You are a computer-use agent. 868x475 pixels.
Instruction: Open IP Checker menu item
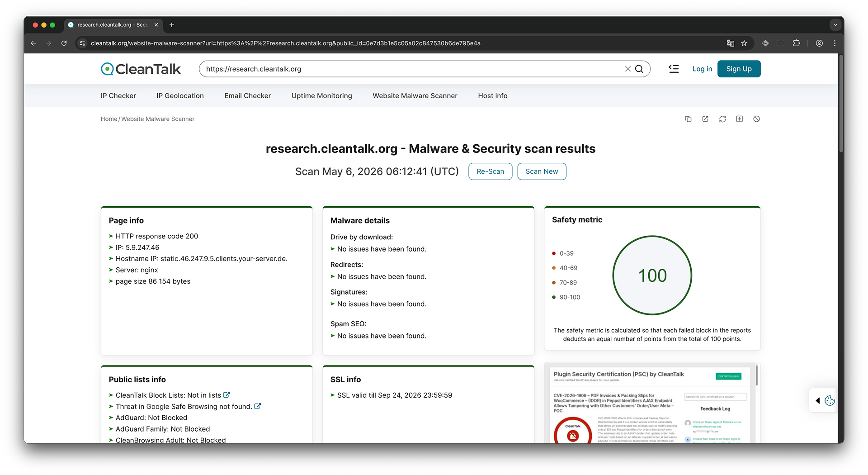click(118, 95)
